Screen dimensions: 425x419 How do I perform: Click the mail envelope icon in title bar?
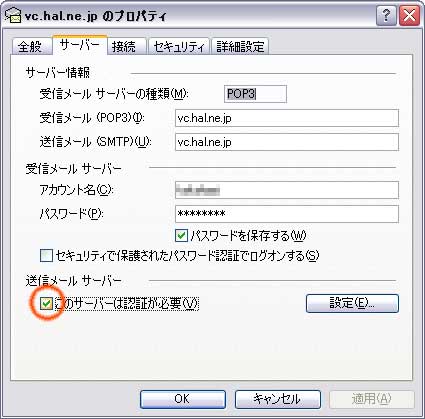pyautogui.click(x=13, y=15)
